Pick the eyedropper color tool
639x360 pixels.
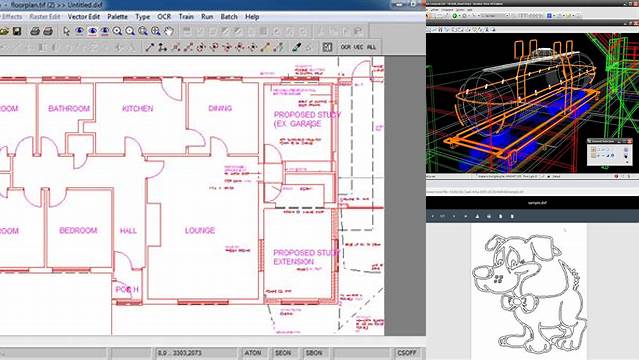tap(296, 47)
